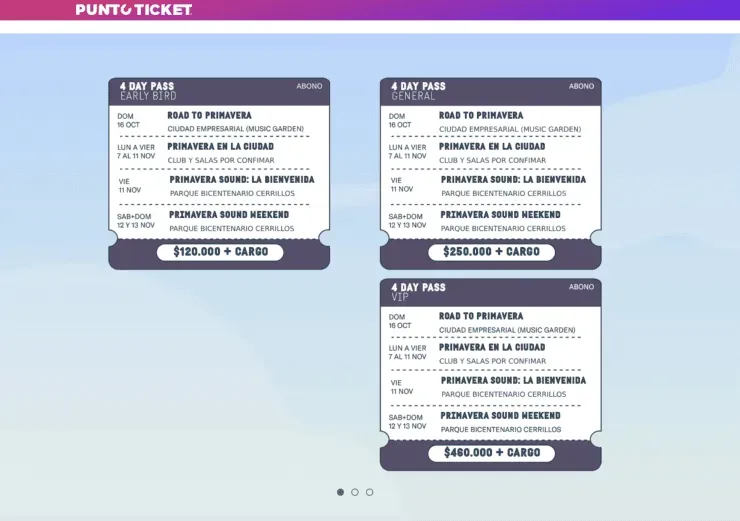Viewport: 740px width, 521px height.
Task: Open the 4 Day Pass Early Bird header
Action: tap(147, 91)
